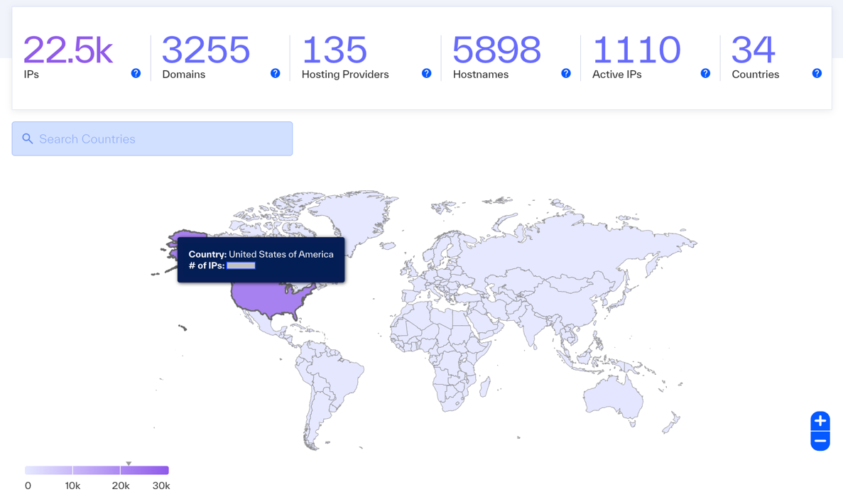Click the 20k legend label

click(121, 486)
